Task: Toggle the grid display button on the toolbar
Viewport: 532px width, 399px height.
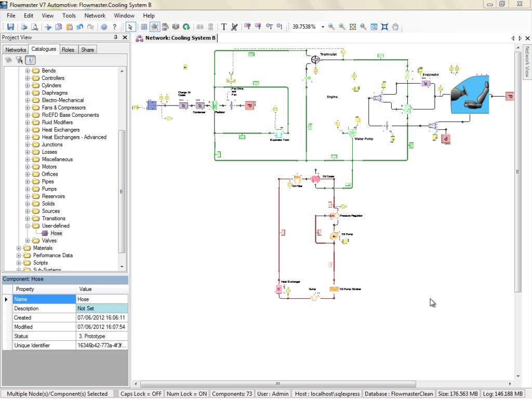Action: (x=144, y=26)
